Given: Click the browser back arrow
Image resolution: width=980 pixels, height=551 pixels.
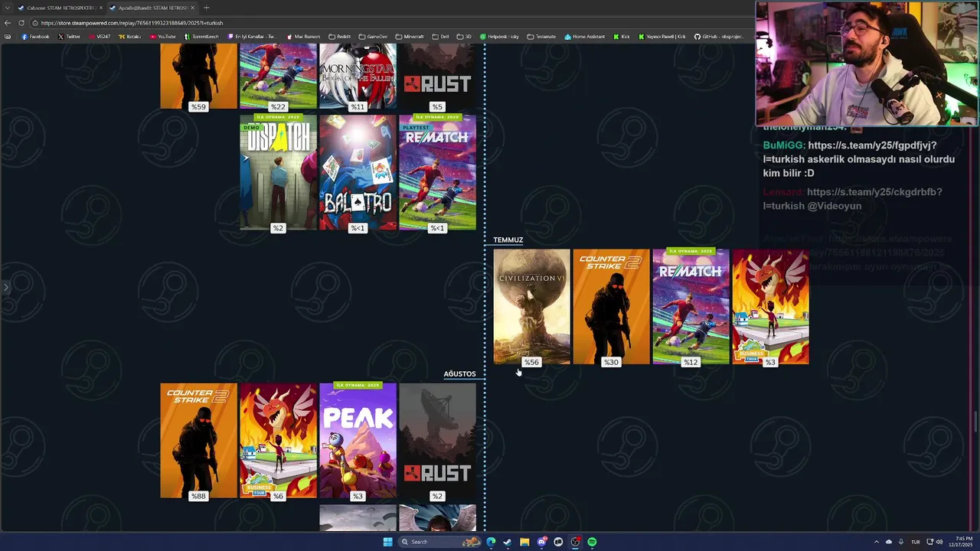Looking at the screenshot, I should (x=9, y=23).
